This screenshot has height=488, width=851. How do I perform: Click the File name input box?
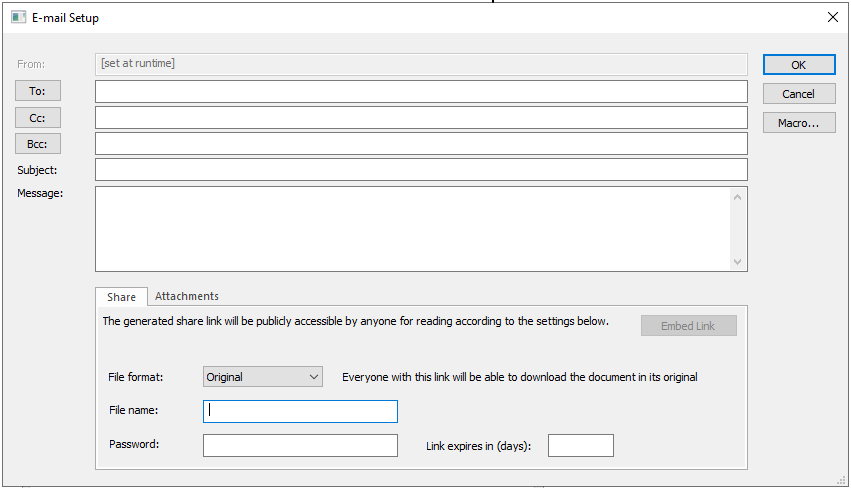(300, 411)
